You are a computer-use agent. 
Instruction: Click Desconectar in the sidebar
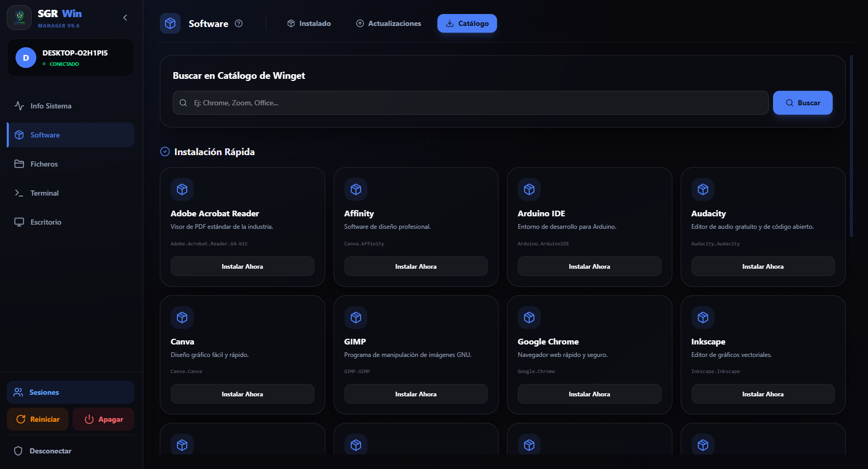71,451
